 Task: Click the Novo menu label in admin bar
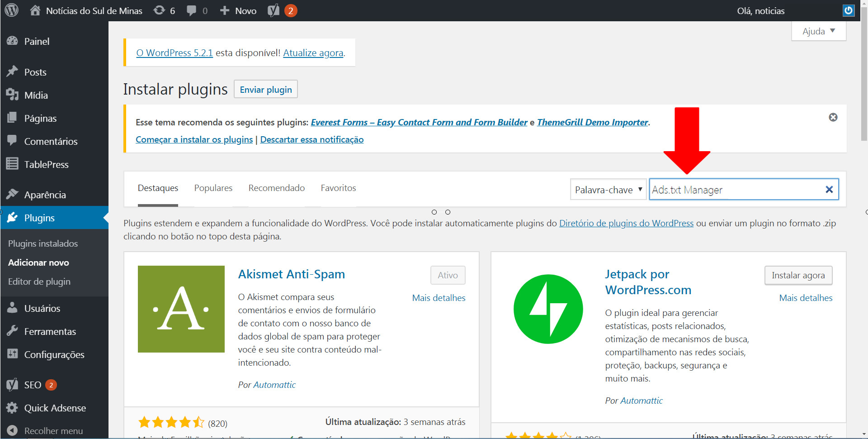(x=246, y=11)
